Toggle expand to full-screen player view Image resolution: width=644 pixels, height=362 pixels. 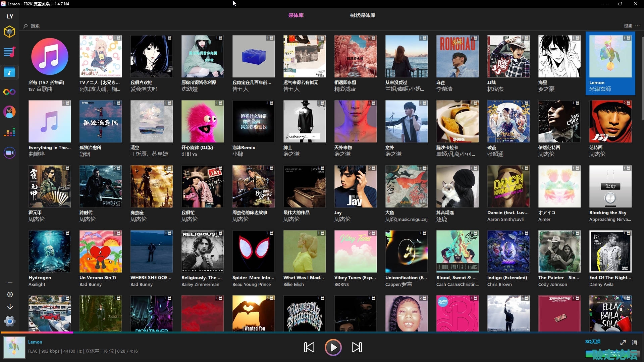[623, 343]
